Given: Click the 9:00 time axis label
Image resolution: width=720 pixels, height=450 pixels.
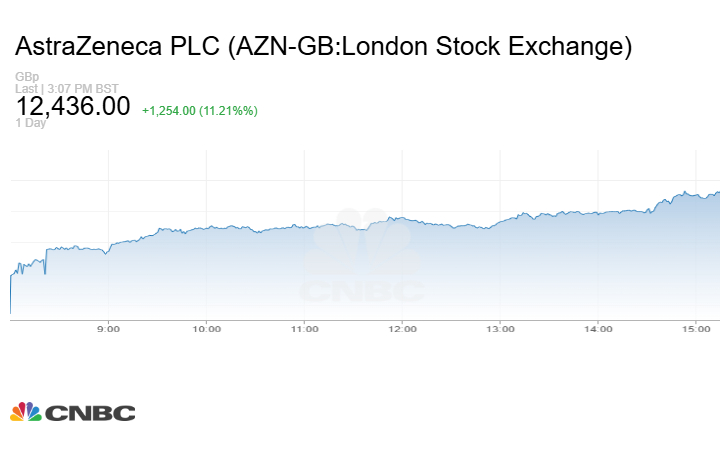Looking at the screenshot, I should (108, 328).
